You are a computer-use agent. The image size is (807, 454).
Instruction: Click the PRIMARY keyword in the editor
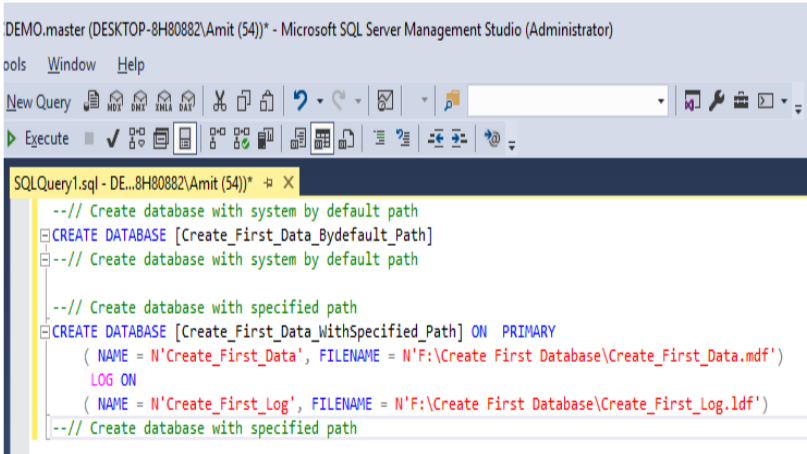529,332
